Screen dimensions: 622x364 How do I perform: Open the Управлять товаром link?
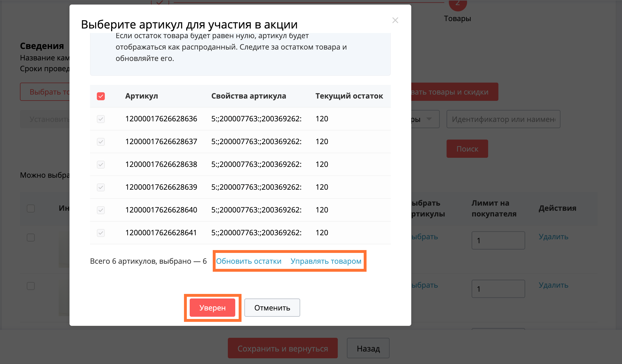coord(326,261)
